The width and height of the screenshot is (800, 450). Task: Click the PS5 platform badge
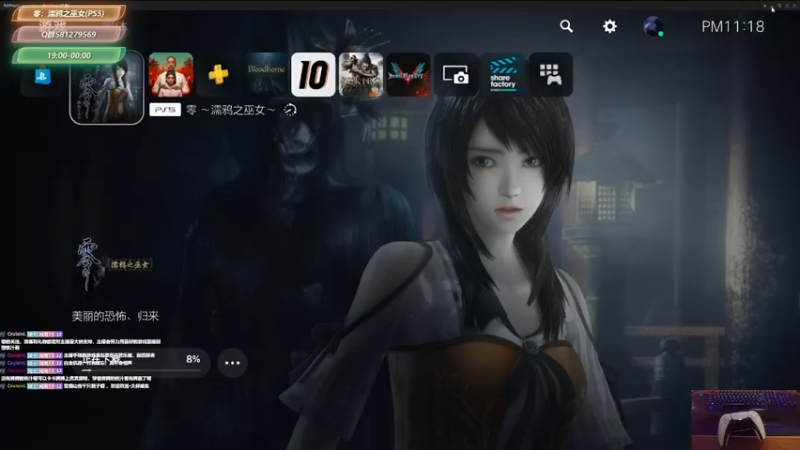coord(165,110)
